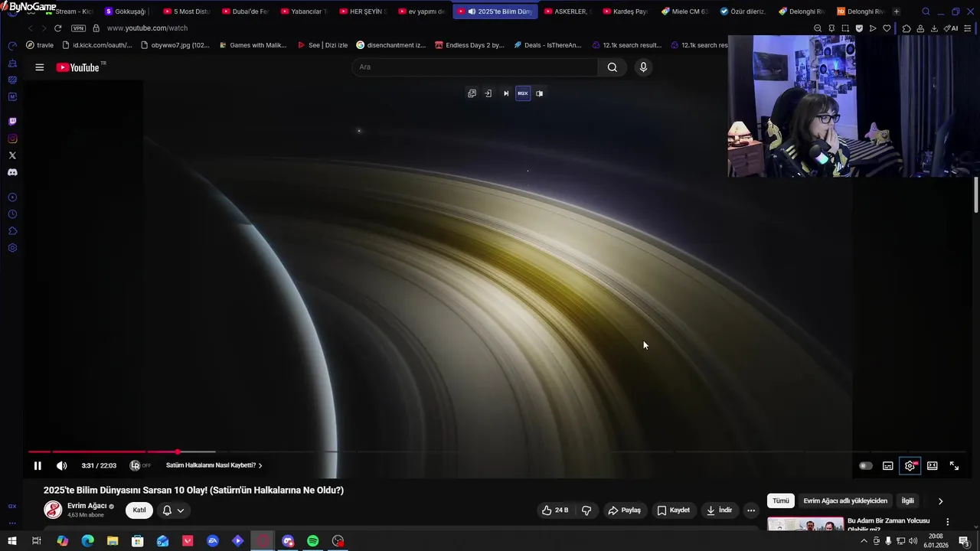Open the 'Deals - IsThereAn...' bookmark
Image resolution: width=980 pixels, height=551 pixels.
coord(547,45)
